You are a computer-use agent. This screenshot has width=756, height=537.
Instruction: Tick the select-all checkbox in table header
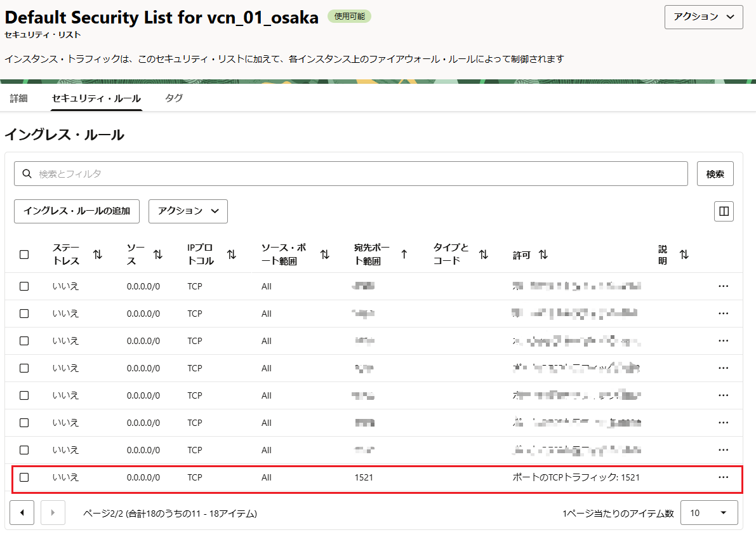tap(24, 255)
